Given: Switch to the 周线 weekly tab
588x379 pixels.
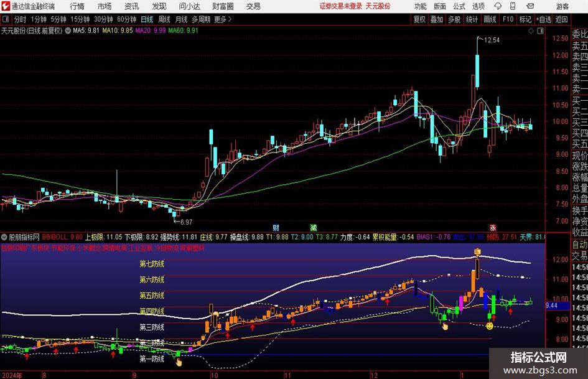Looking at the screenshot, I should [x=164, y=19].
